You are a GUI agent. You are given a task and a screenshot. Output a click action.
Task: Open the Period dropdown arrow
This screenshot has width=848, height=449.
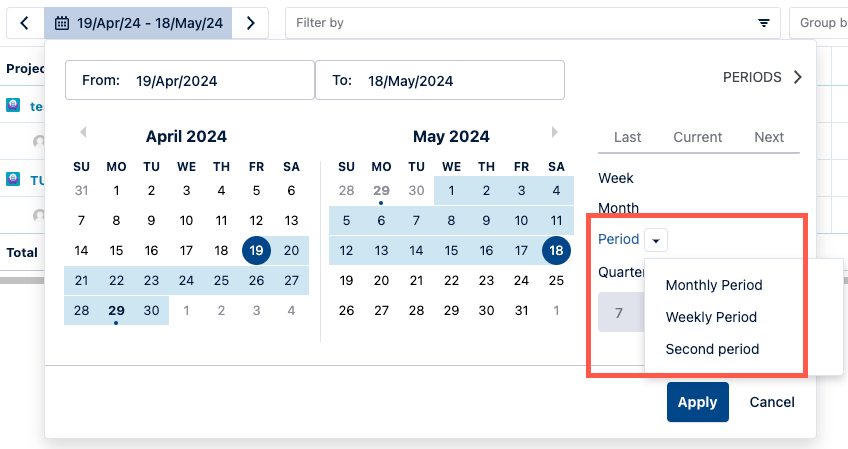pos(656,240)
